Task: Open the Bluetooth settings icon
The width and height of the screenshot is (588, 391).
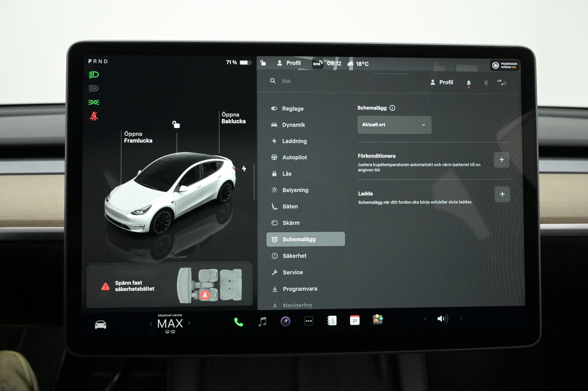Action: click(486, 83)
